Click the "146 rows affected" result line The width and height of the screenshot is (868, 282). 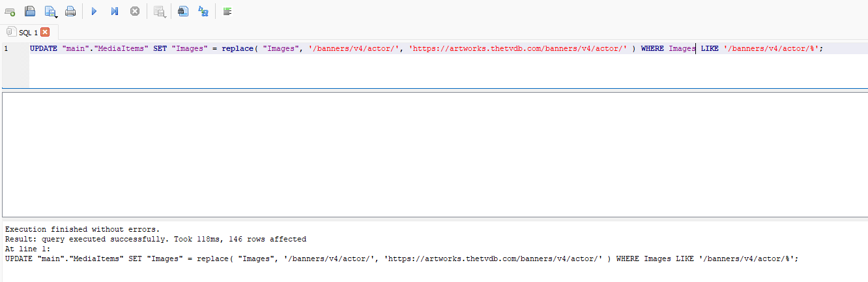(x=155, y=240)
